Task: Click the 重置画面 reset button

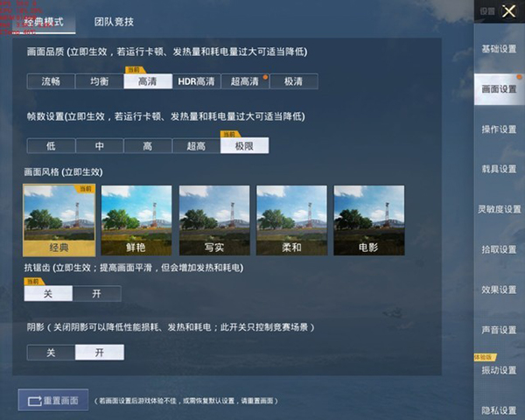Action: pos(53,400)
